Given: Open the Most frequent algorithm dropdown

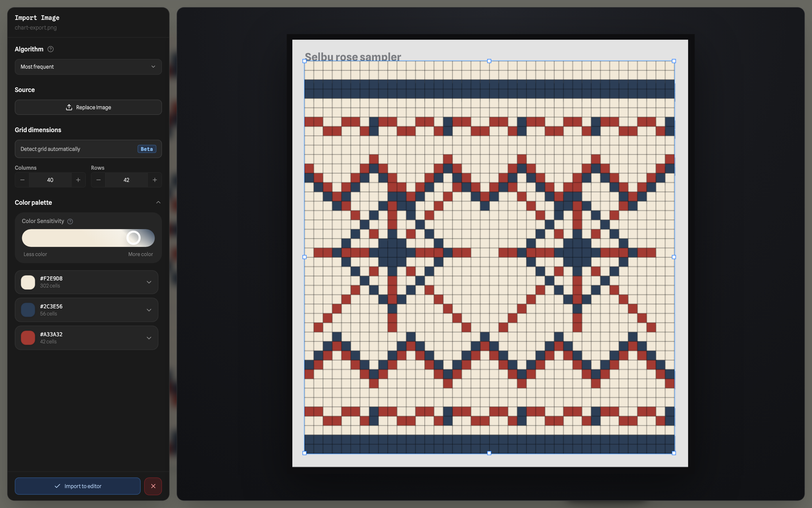Looking at the screenshot, I should tap(88, 67).
